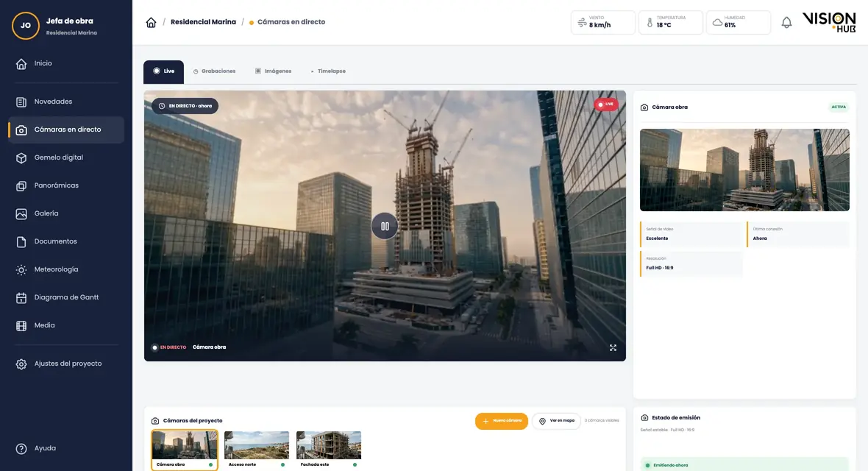Click the Diagrama de Gantt calendar icon
Image resolution: width=868 pixels, height=471 pixels.
coord(21,297)
